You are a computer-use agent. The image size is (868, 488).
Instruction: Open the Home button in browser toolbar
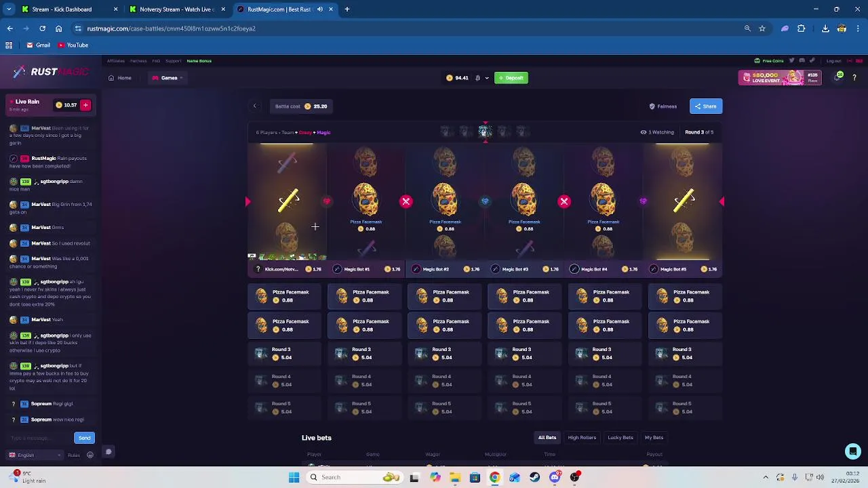pyautogui.click(x=58, y=28)
